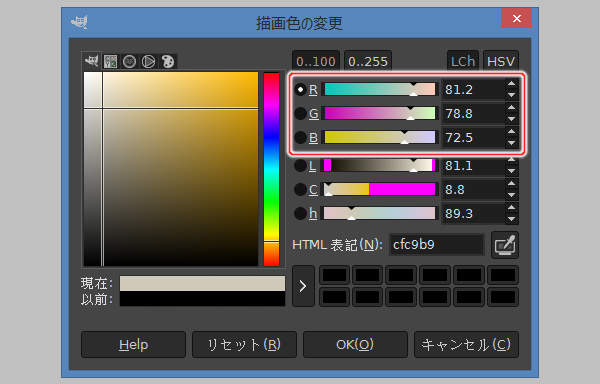Cancel with キャンセル(C) button
This screenshot has height=384, width=600.
click(x=466, y=345)
